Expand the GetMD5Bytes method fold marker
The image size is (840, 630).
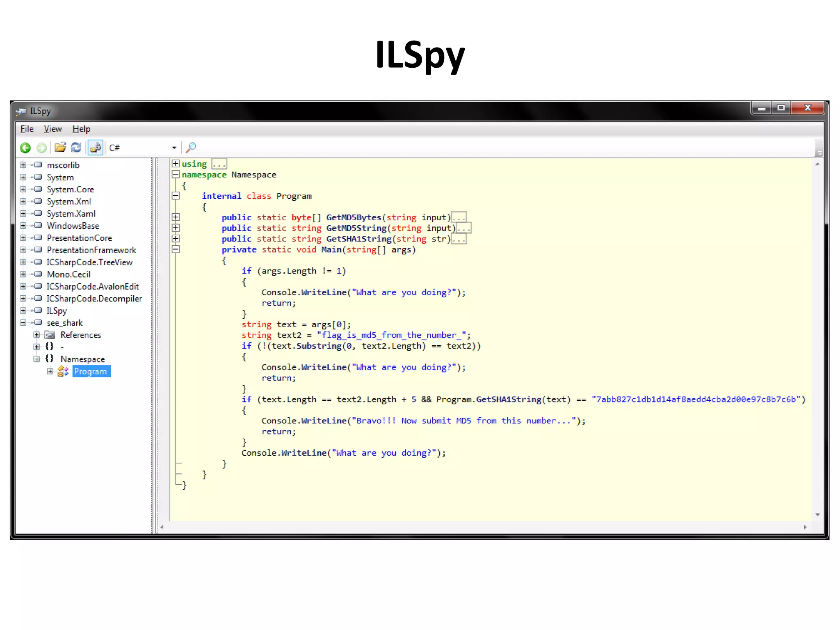point(176,217)
